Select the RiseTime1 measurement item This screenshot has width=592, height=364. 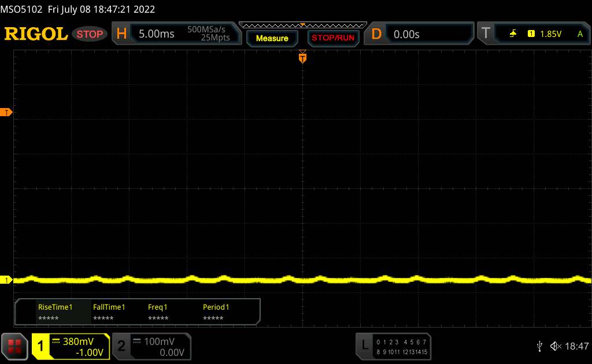[x=55, y=312]
